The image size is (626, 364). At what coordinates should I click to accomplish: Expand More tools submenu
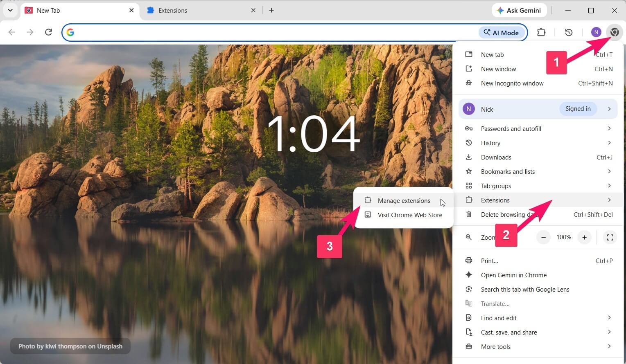(x=538, y=346)
